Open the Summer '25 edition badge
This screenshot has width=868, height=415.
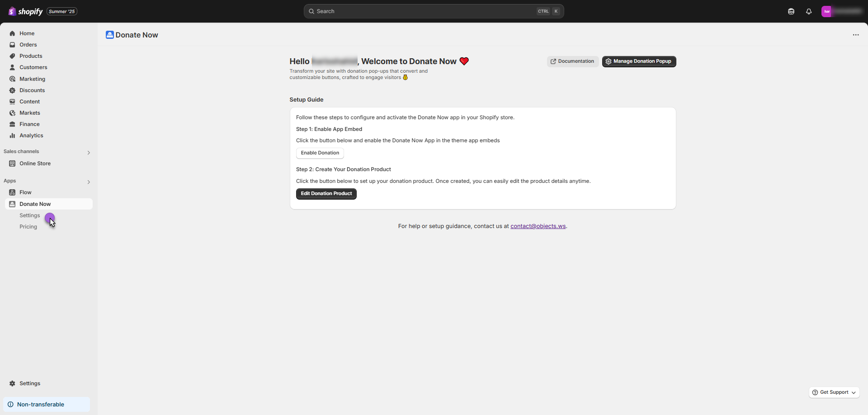click(62, 11)
